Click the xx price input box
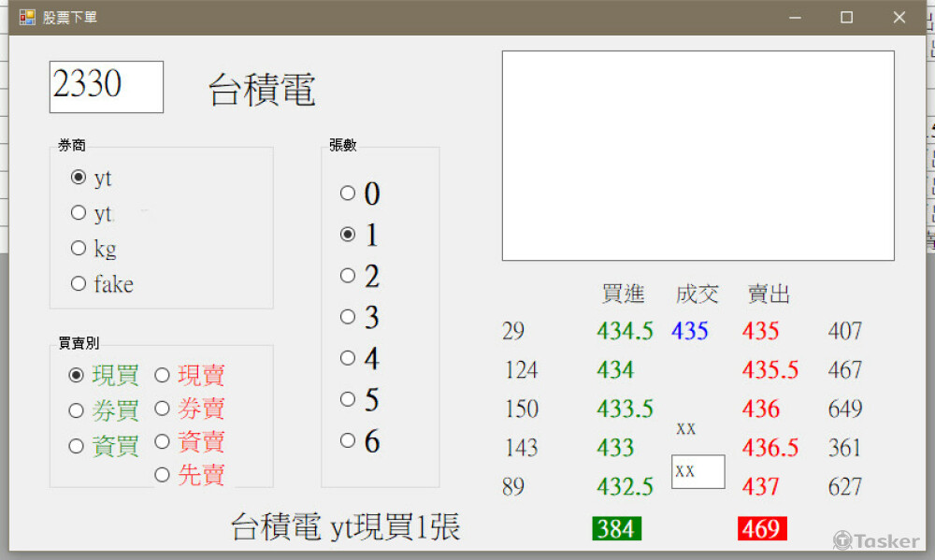935x560 pixels. (698, 472)
